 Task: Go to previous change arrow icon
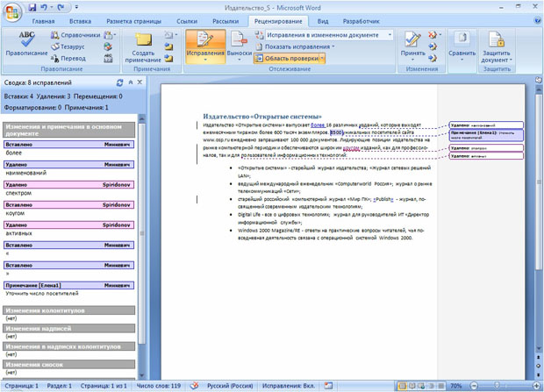click(433, 46)
